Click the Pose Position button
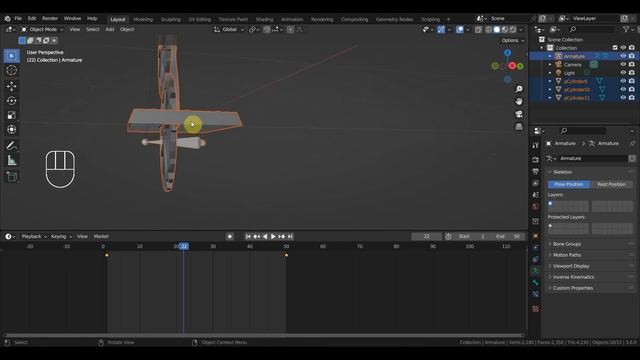Image resolution: width=640 pixels, height=360 pixels. click(569, 184)
